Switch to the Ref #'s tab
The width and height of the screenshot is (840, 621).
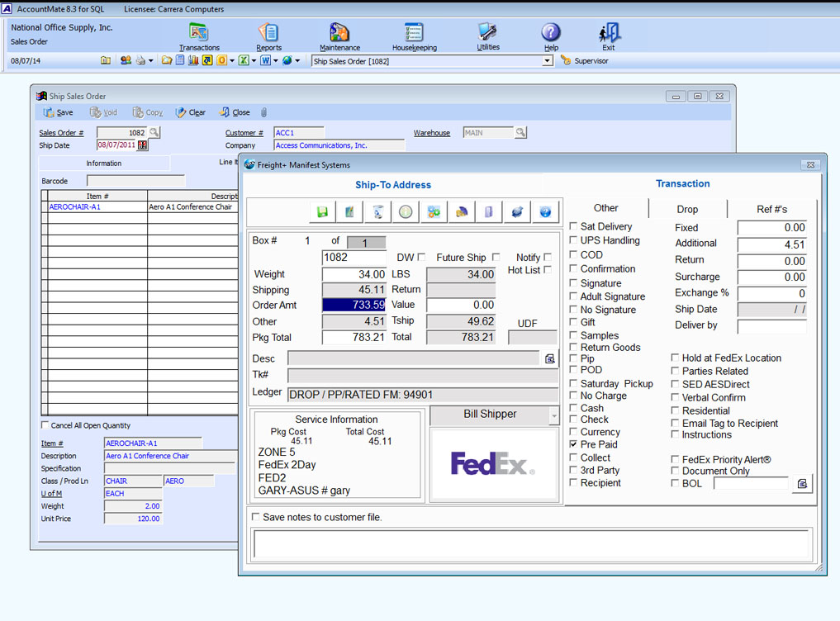pyautogui.click(x=772, y=210)
